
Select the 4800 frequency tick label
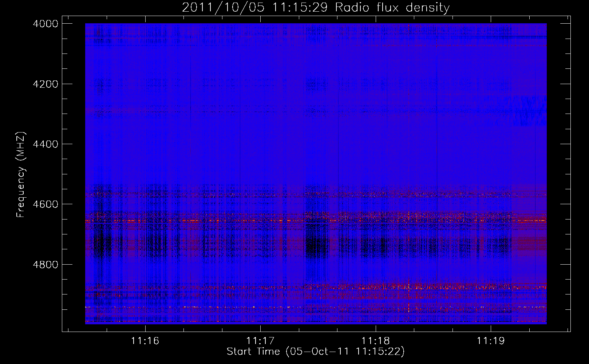click(x=46, y=265)
